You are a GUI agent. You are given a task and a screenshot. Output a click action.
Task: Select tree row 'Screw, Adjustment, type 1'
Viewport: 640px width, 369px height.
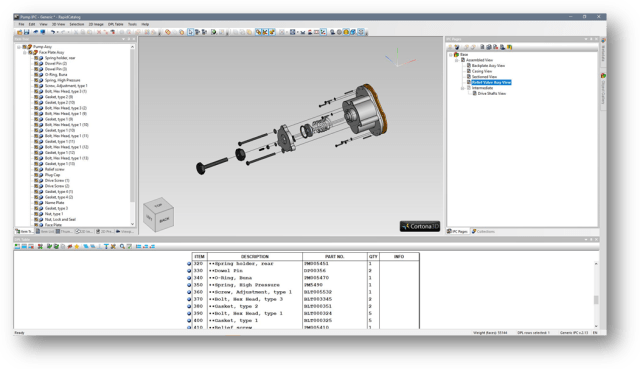tap(66, 86)
